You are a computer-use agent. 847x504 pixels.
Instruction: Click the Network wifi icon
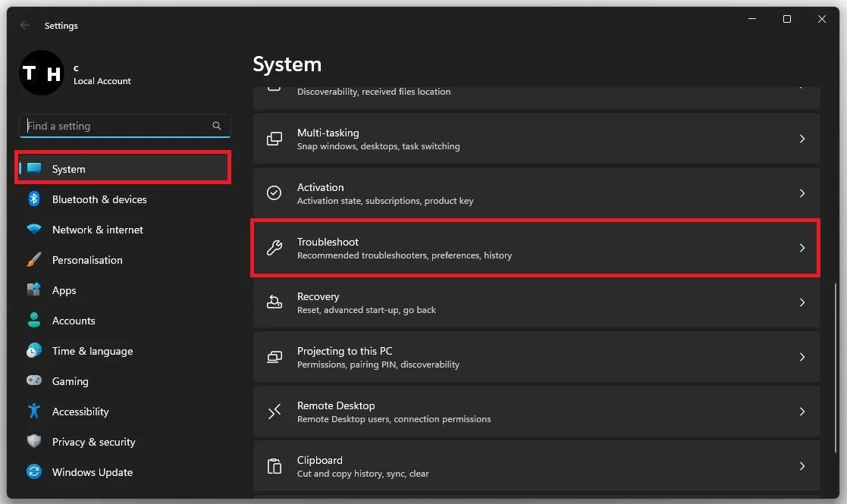tap(34, 230)
